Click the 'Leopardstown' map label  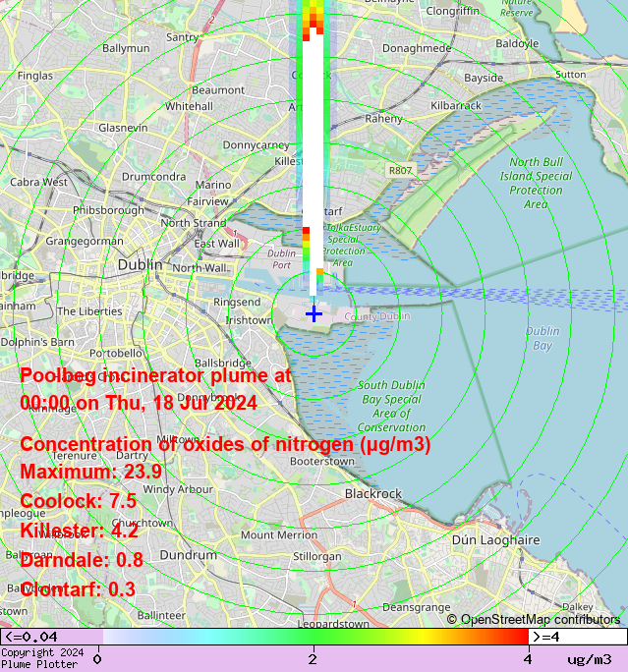[x=333, y=624]
